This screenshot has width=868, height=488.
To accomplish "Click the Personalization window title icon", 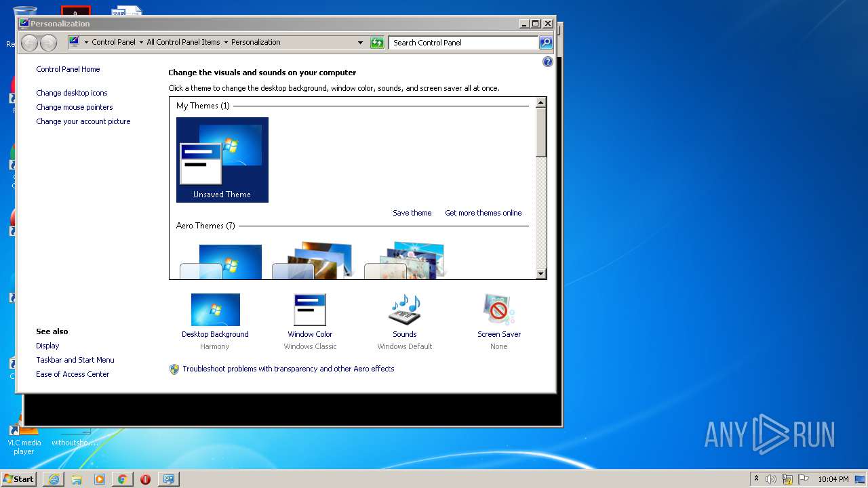I will pos(24,23).
